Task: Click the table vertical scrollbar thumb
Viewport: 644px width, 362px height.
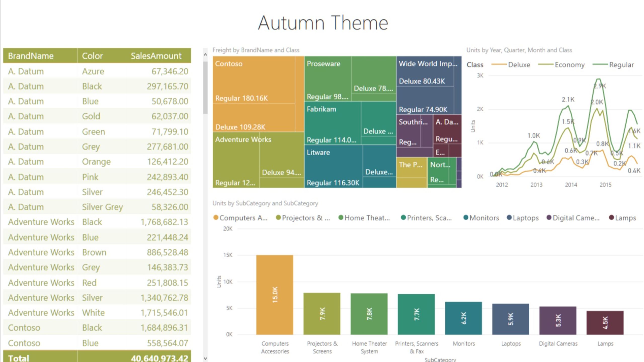Action: point(205,87)
